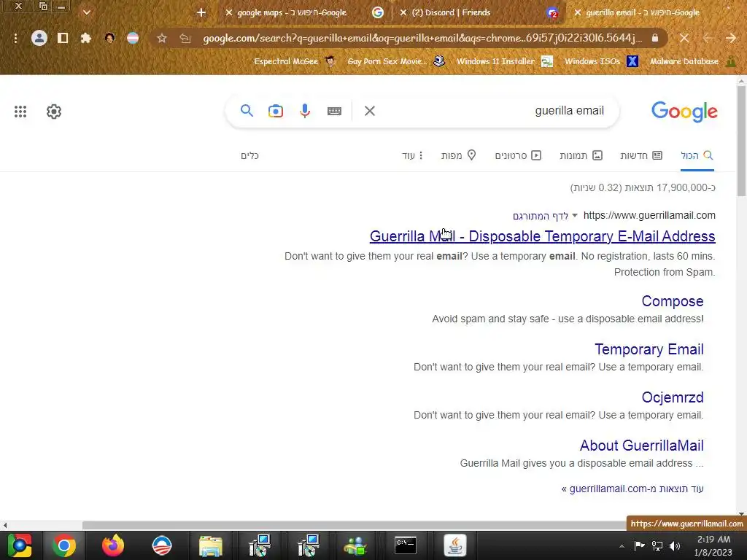This screenshot has height=560, width=747.
Task: Open the Malware Database bookmark
Action: tap(693, 61)
